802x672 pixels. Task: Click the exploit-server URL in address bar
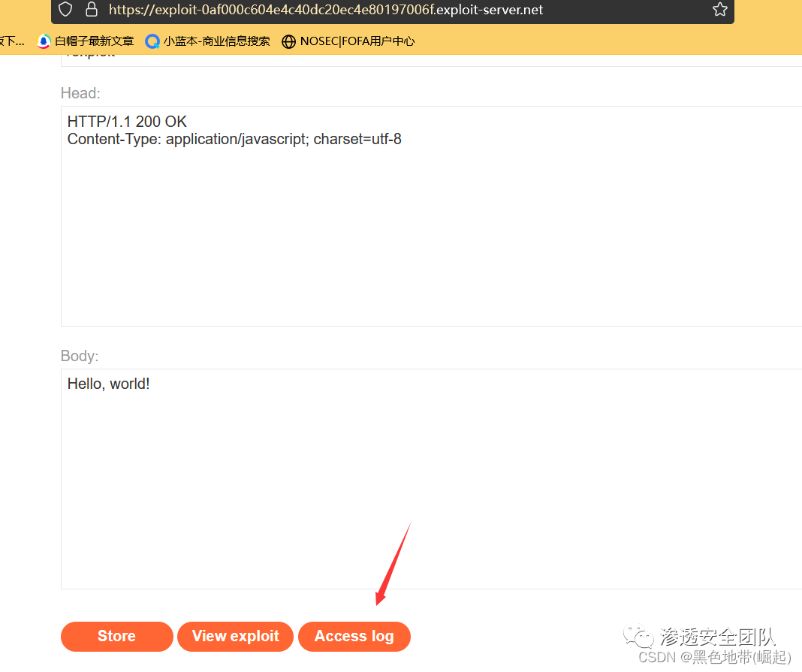tap(326, 10)
